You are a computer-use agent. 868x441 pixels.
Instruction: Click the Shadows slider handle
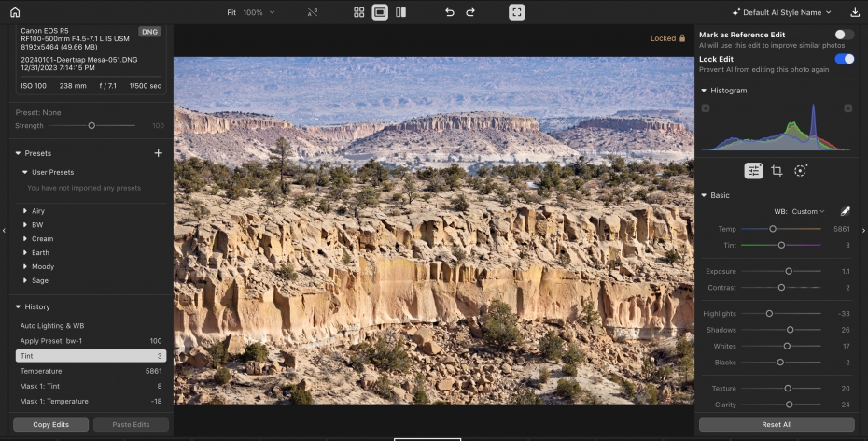(x=790, y=330)
